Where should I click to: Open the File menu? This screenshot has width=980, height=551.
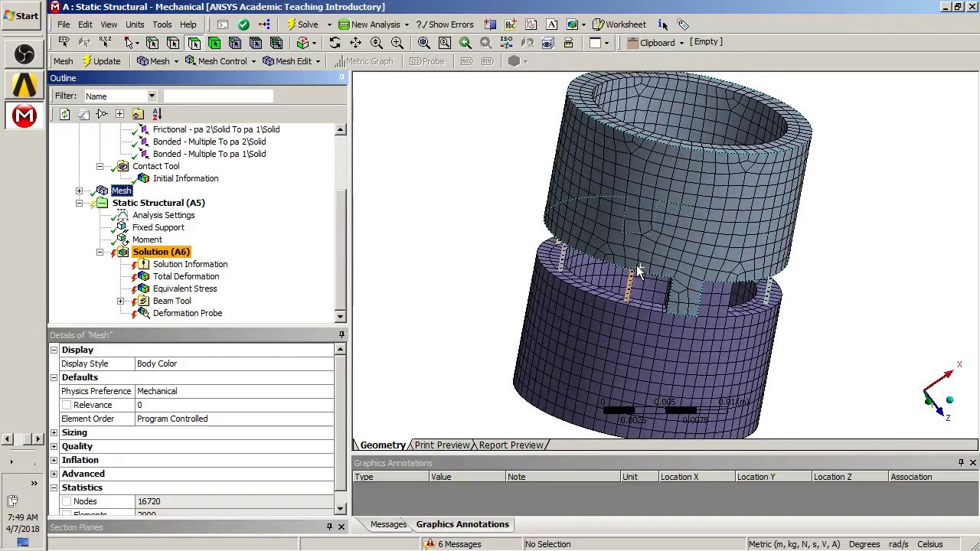[x=64, y=24]
